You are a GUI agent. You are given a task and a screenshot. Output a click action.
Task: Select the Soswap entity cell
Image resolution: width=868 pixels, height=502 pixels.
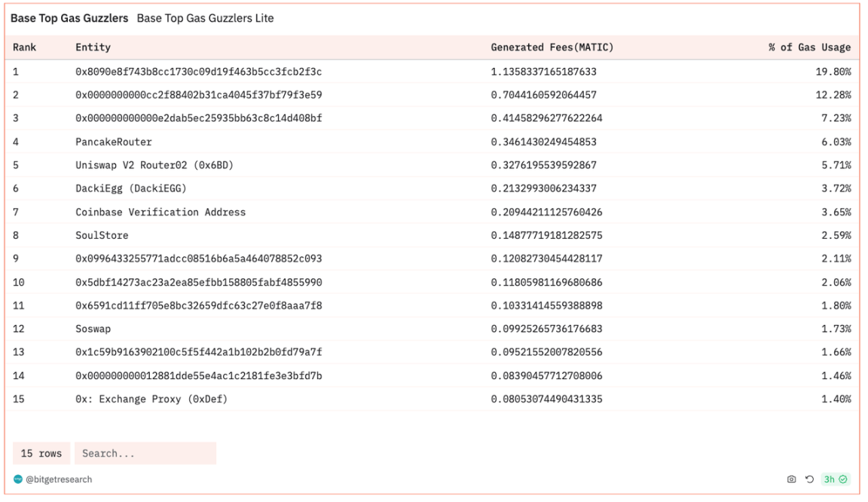(x=93, y=329)
